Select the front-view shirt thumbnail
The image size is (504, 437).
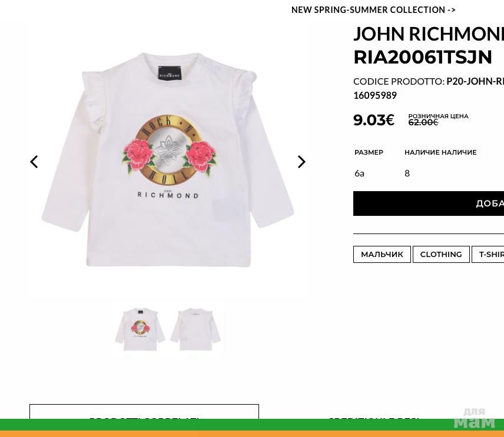[140, 329]
